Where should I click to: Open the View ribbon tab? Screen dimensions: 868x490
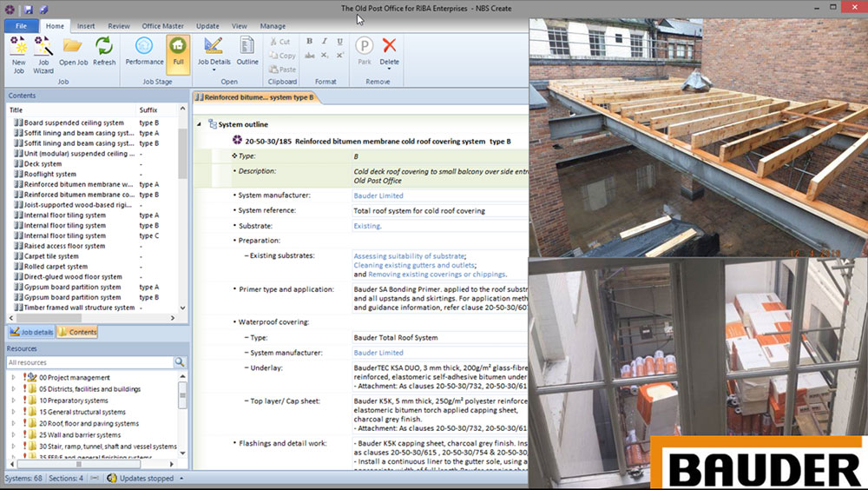240,26
